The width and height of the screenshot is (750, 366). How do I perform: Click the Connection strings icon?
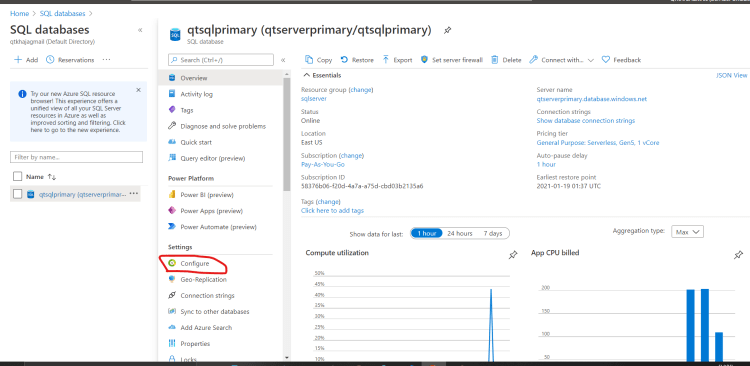pos(172,295)
